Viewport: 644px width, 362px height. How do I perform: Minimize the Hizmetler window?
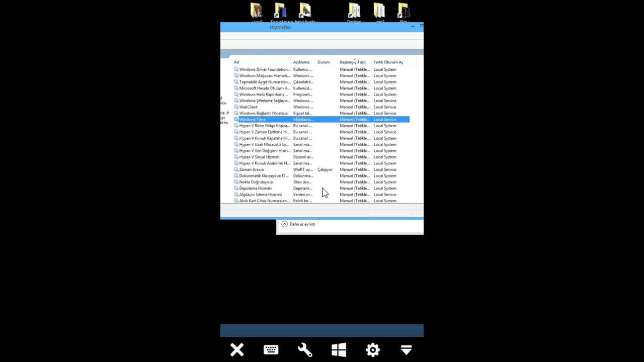pyautogui.click(x=413, y=26)
